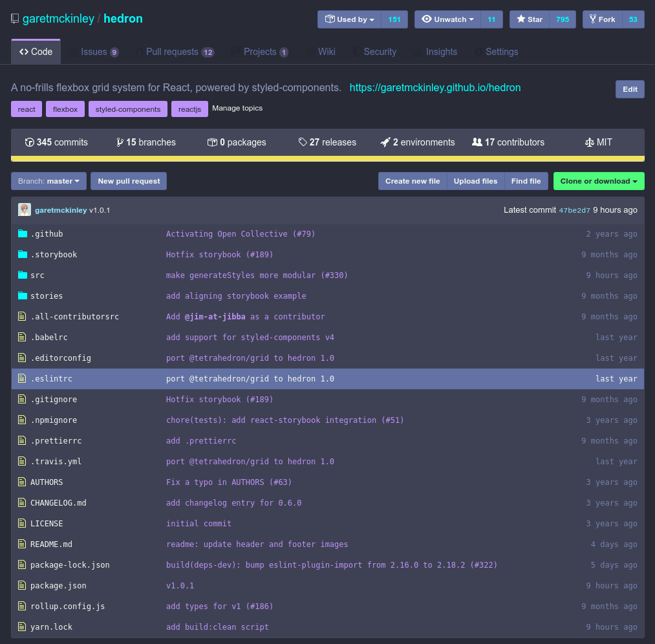Click the react topic tag
The width and height of the screenshot is (655, 644).
tap(27, 109)
